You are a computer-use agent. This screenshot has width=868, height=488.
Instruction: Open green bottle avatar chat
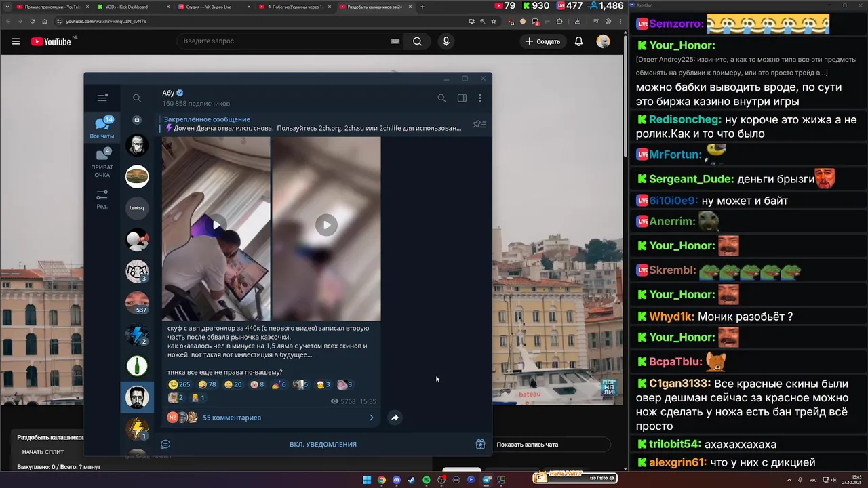(137, 366)
